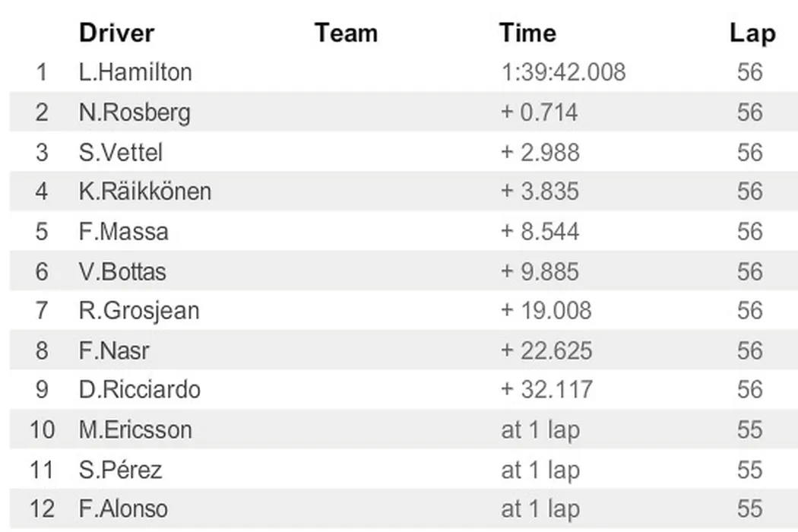Click K.Räikkönen driver entry

point(145,192)
